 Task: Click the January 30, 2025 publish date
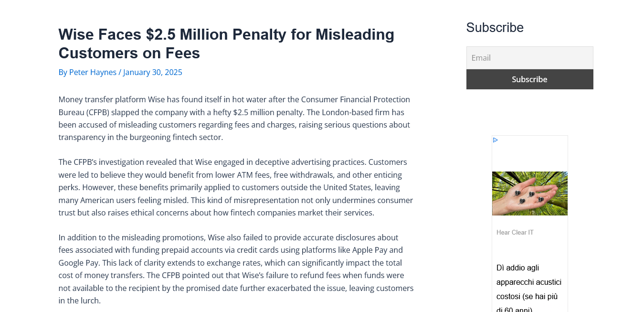153,72
